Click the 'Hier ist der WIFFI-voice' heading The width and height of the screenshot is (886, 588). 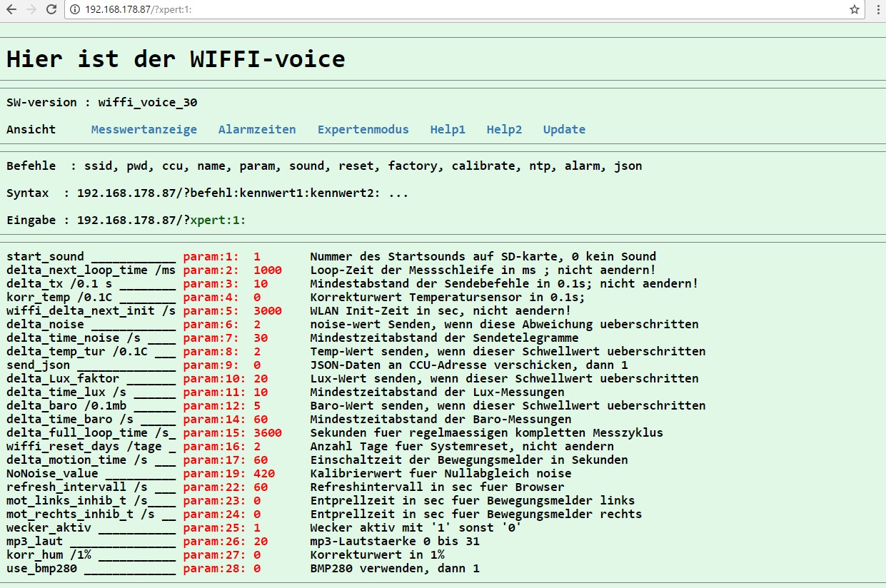pos(176,59)
